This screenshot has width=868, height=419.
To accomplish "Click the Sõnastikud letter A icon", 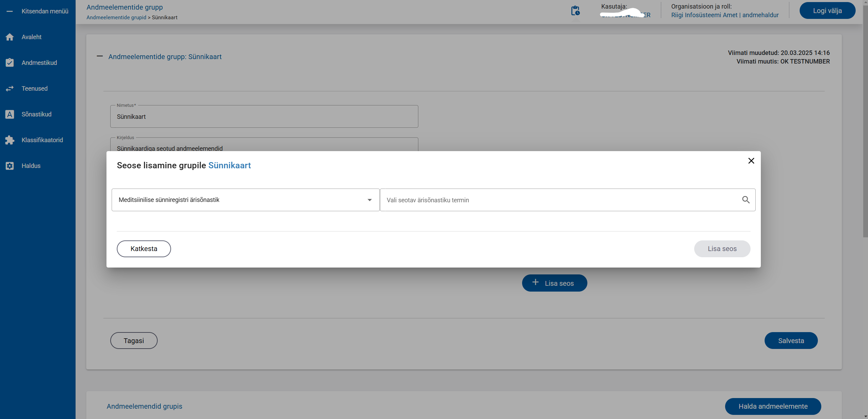I will [x=10, y=114].
